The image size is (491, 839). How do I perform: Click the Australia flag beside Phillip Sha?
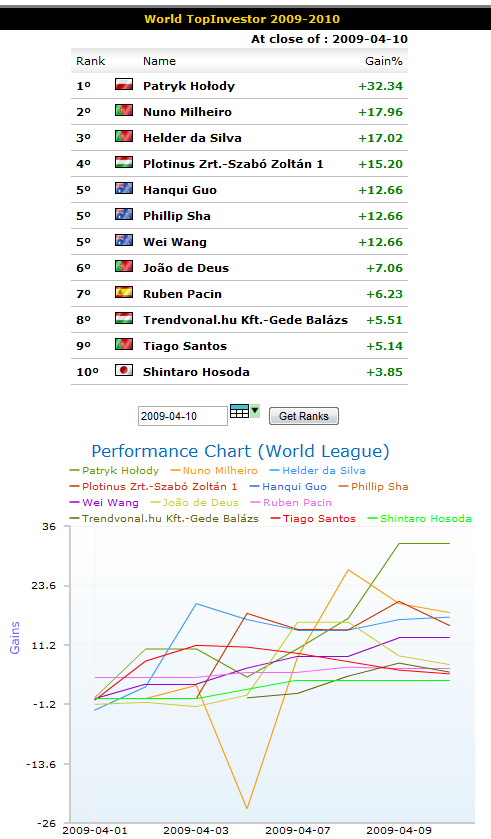[124, 214]
